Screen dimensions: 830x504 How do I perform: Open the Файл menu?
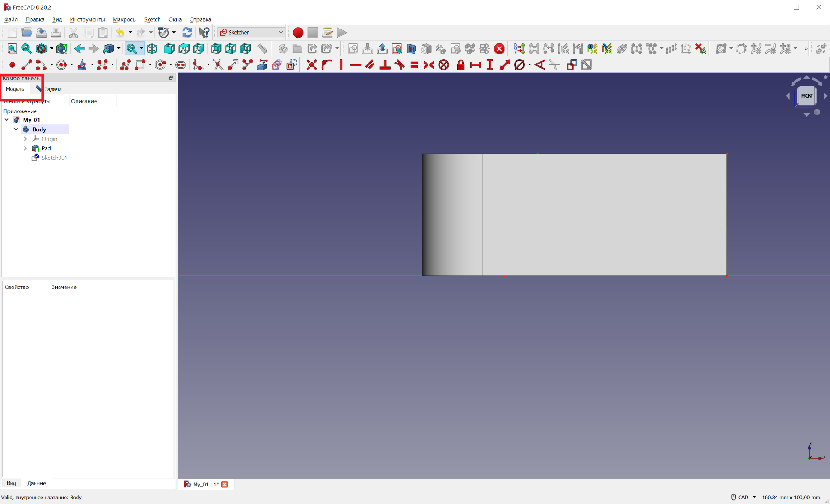tap(11, 19)
